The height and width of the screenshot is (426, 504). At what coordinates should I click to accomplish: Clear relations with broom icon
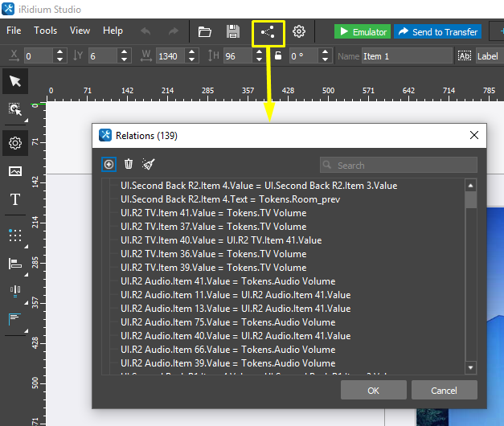(148, 164)
